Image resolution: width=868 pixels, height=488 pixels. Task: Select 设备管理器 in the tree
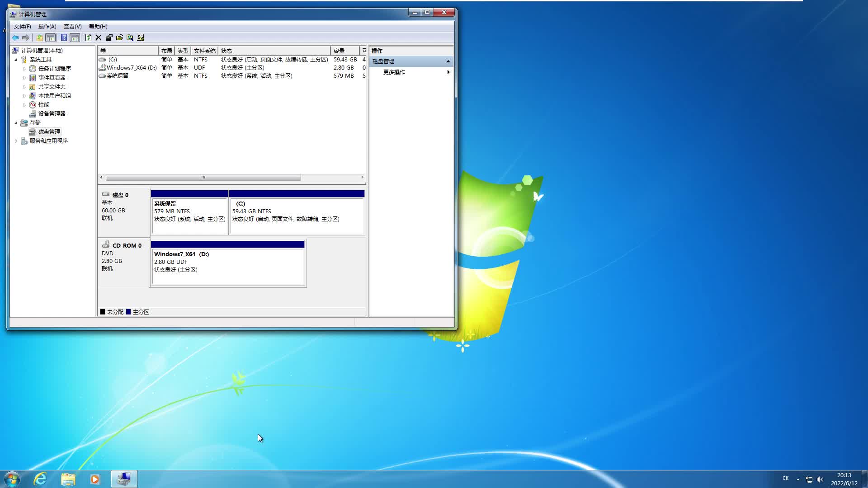tap(52, 114)
